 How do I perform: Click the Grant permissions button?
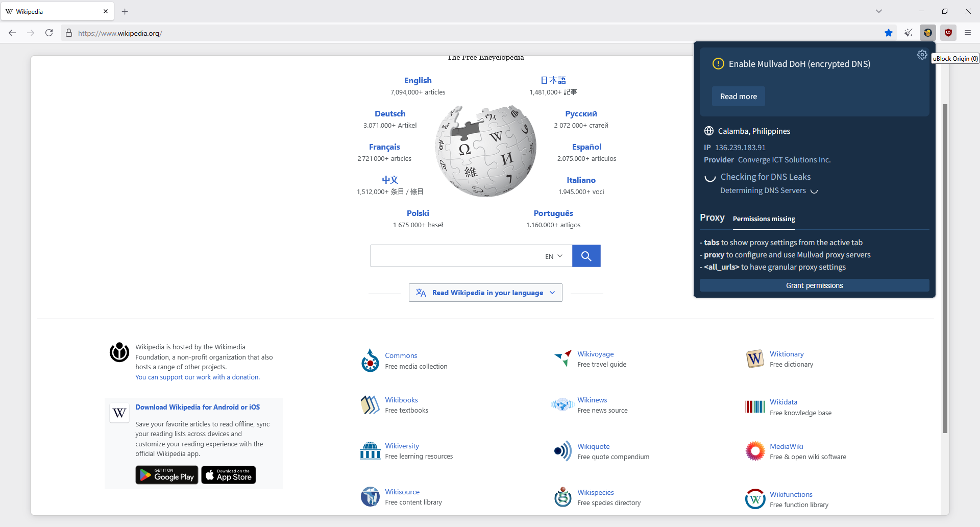pyautogui.click(x=815, y=285)
